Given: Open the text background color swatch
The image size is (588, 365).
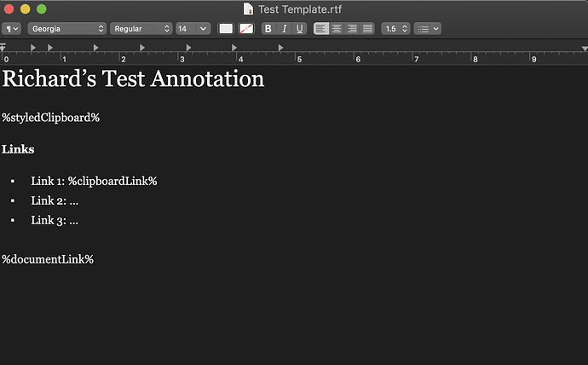Looking at the screenshot, I should click(x=246, y=28).
